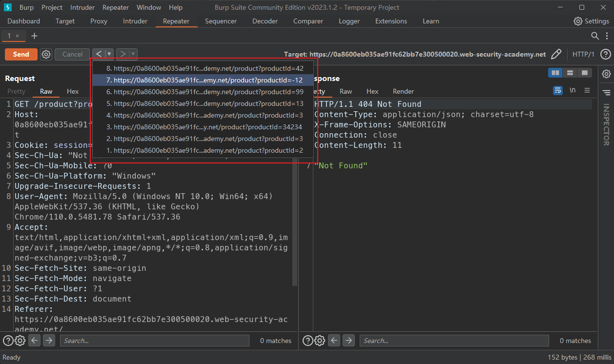The height and width of the screenshot is (364, 614).
Task: Click the Send button
Action: click(21, 54)
